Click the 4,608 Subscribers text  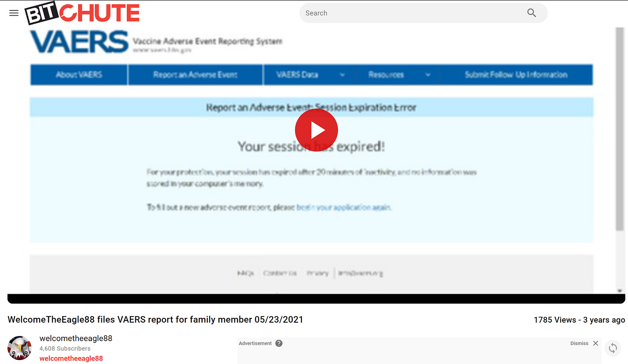click(x=65, y=348)
